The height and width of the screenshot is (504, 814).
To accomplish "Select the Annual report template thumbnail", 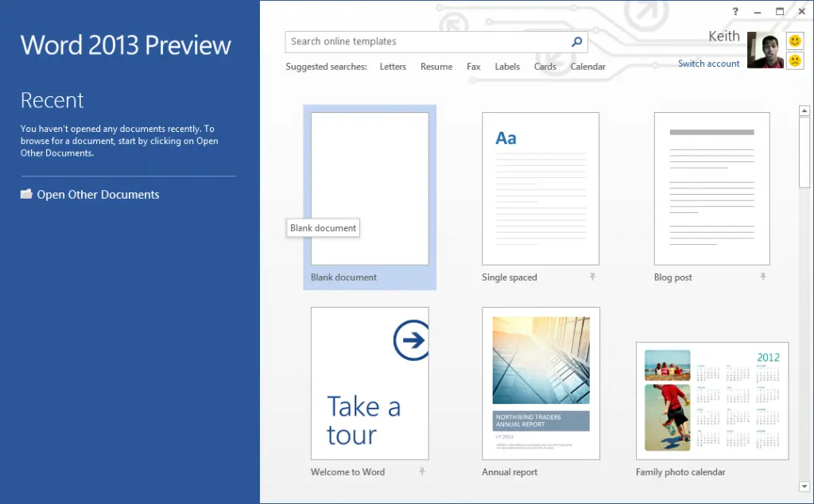I will 541,383.
